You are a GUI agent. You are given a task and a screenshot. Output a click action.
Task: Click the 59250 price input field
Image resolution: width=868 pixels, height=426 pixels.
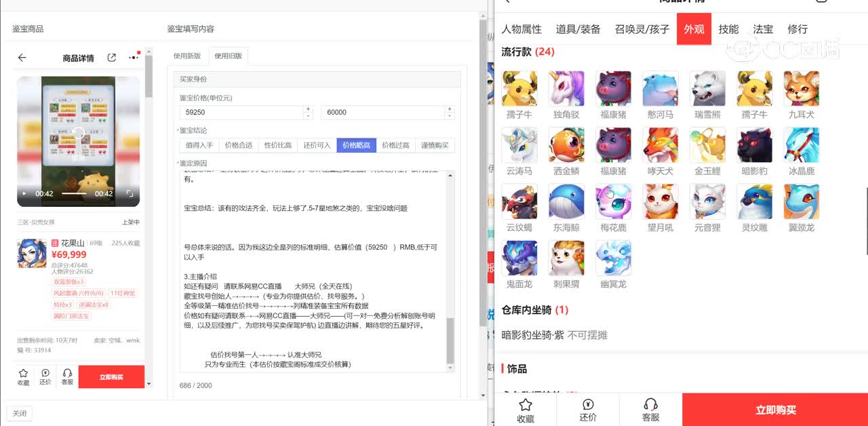[x=242, y=113]
